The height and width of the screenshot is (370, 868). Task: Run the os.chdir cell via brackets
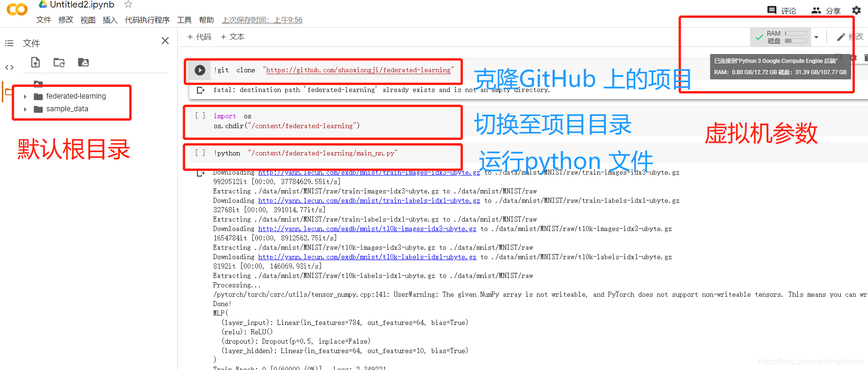[x=200, y=116]
